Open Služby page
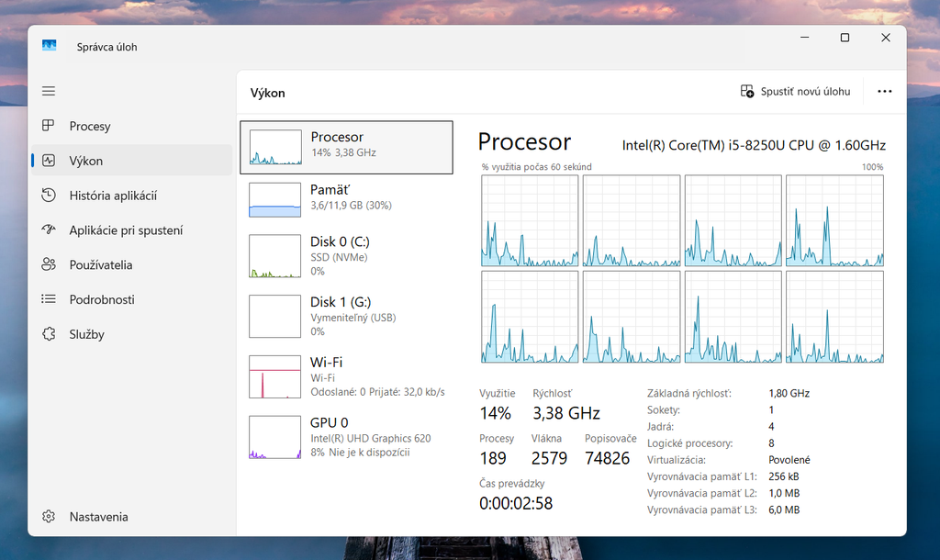The image size is (940, 560). (87, 334)
